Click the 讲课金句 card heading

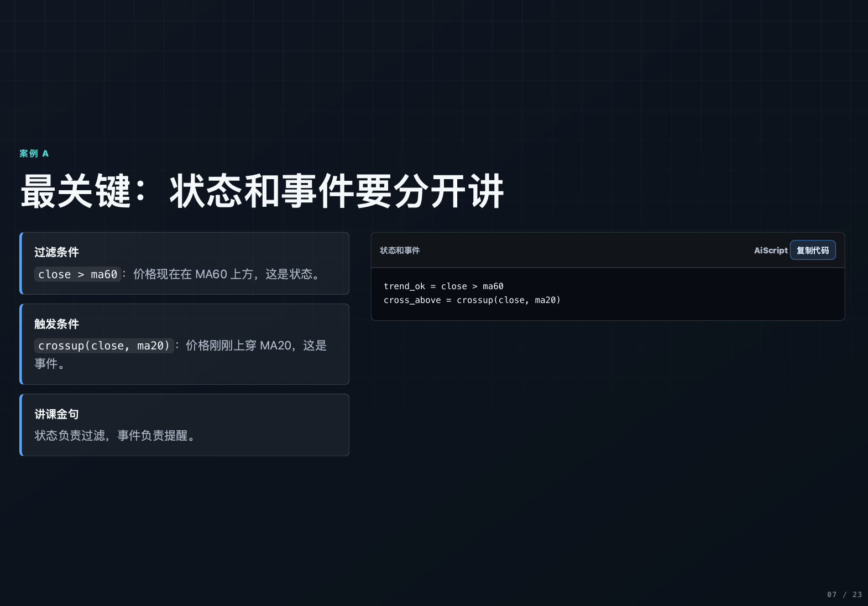56,414
